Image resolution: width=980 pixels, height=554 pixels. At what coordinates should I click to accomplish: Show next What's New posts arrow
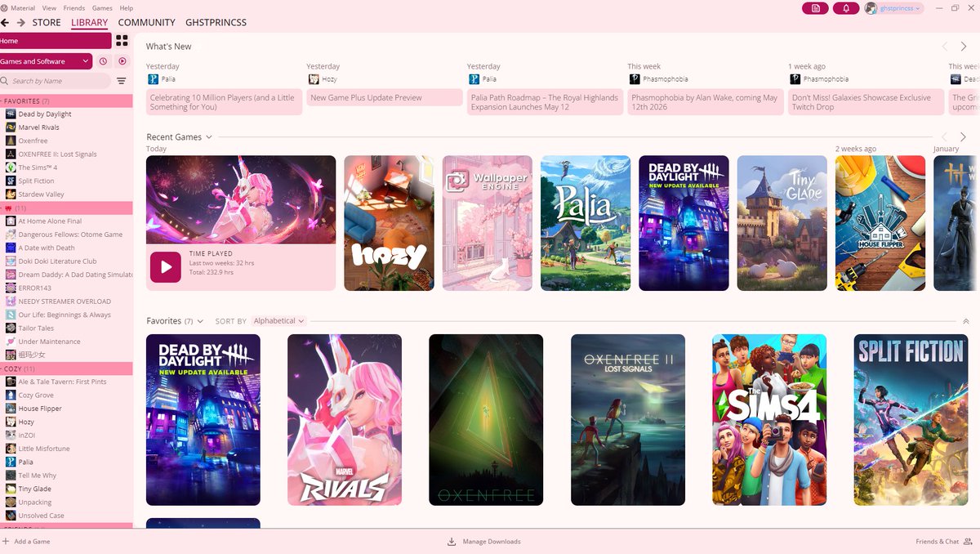tap(964, 47)
